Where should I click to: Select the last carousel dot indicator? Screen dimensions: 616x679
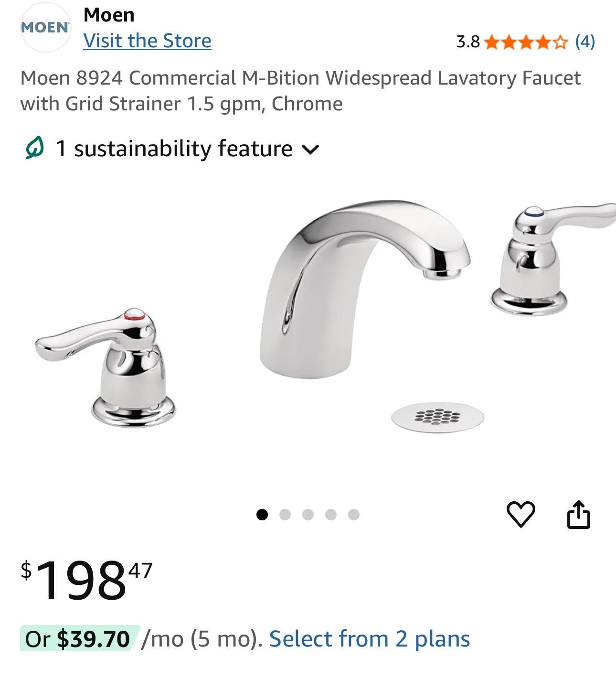(x=354, y=515)
